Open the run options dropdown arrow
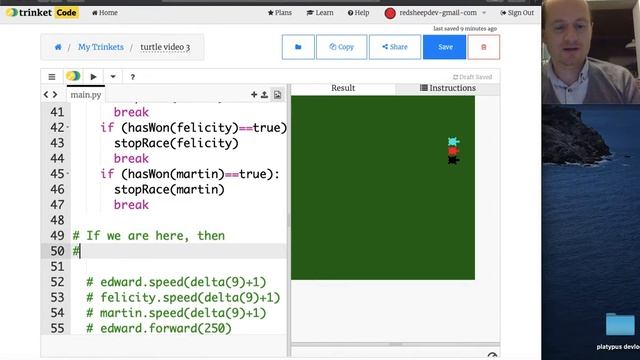This screenshot has height=360, width=640. point(113,77)
